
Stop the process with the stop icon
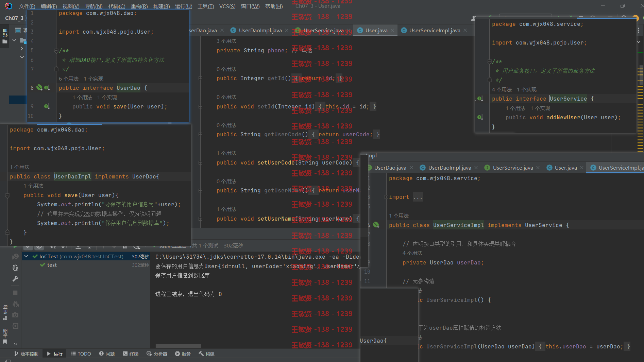[x=15, y=292]
